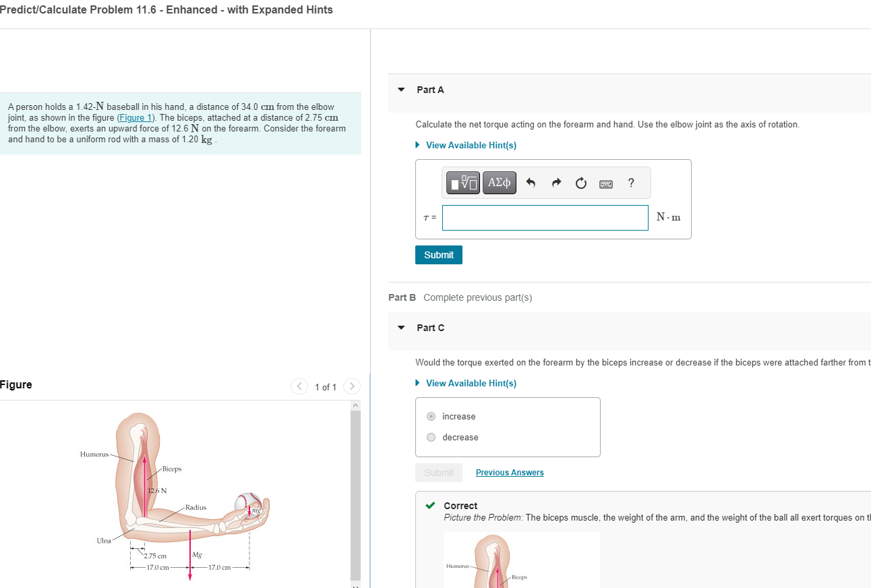Select the decrease radio button
Screen dimensions: 871x588
point(431,437)
